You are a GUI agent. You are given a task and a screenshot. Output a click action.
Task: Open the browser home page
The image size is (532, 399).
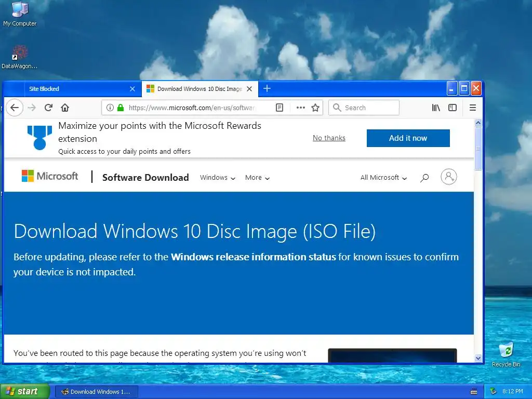[x=65, y=108]
